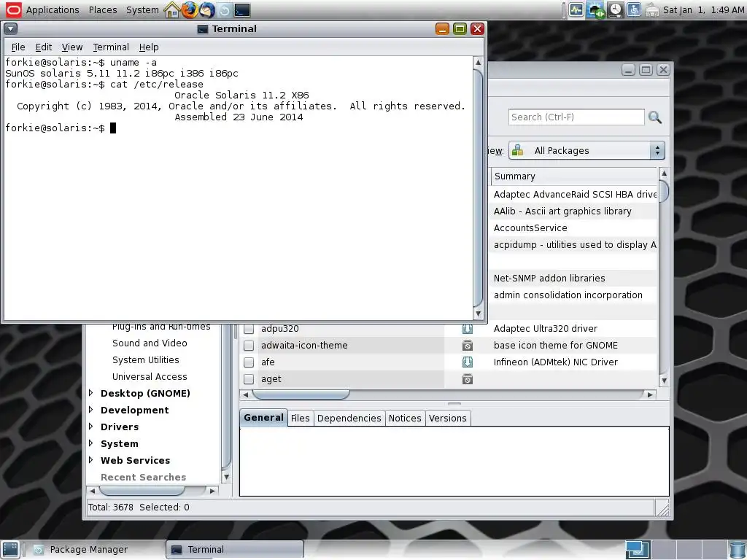Switch to the Versions tab

click(x=447, y=418)
